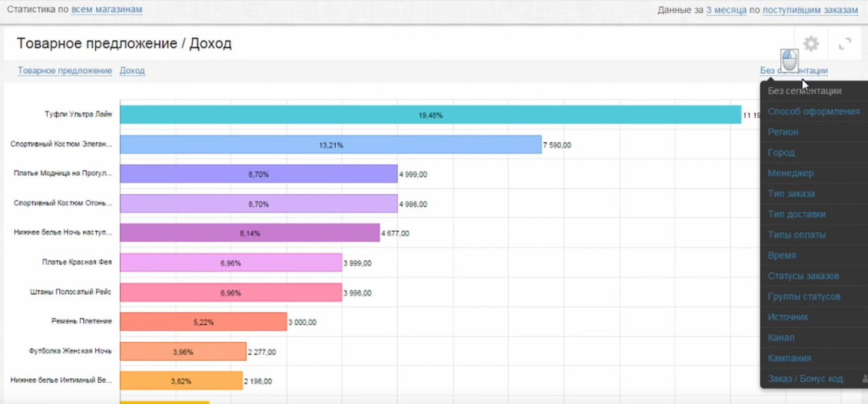868x404 pixels.
Task: Change the "3 месяца" period selector
Action: pos(726,10)
